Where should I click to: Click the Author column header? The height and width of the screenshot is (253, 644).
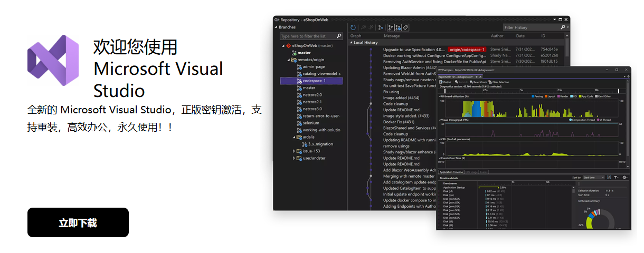(x=497, y=36)
